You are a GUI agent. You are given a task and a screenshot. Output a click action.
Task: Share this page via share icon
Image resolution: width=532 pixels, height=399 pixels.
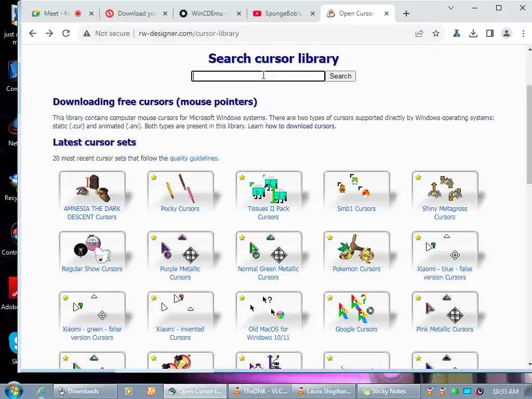pyautogui.click(x=419, y=33)
